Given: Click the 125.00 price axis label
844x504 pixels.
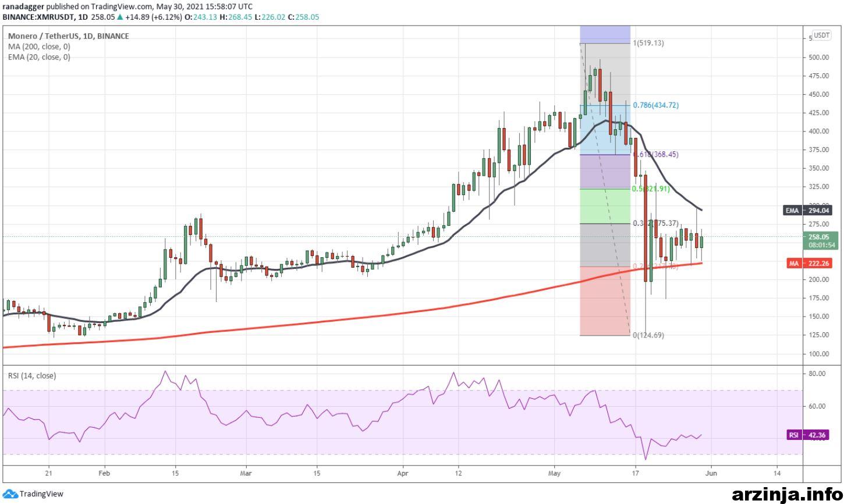Looking at the screenshot, I should [818, 335].
